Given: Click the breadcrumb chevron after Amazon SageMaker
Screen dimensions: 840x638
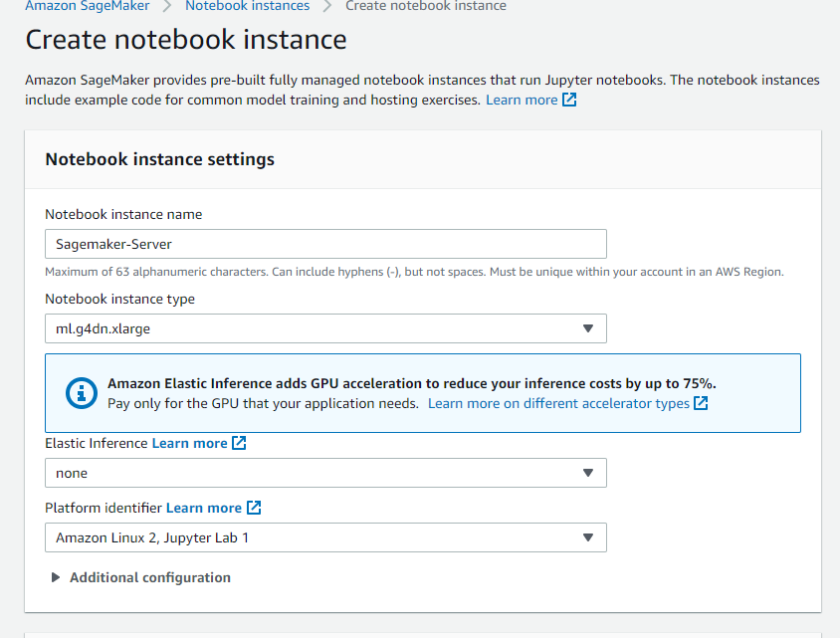Looking at the screenshot, I should pyautogui.click(x=167, y=6).
